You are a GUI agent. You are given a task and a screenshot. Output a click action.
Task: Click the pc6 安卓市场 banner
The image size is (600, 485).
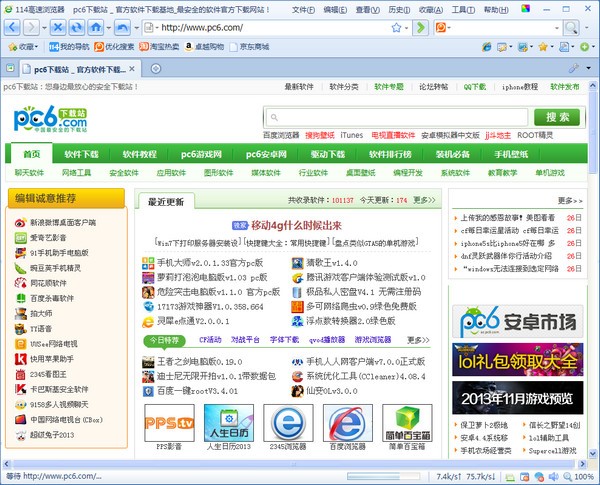pyautogui.click(x=517, y=322)
